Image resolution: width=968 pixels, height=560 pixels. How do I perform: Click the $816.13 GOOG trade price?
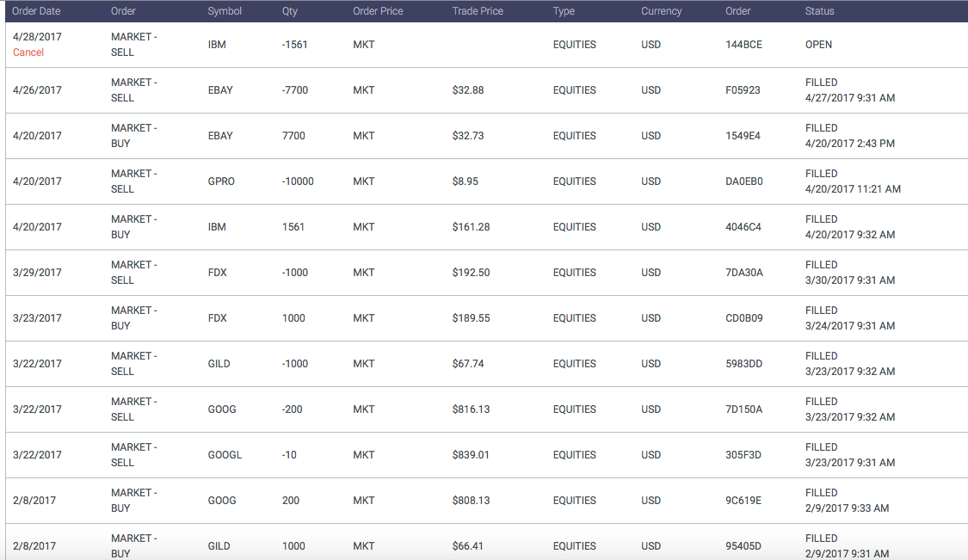pyautogui.click(x=471, y=409)
